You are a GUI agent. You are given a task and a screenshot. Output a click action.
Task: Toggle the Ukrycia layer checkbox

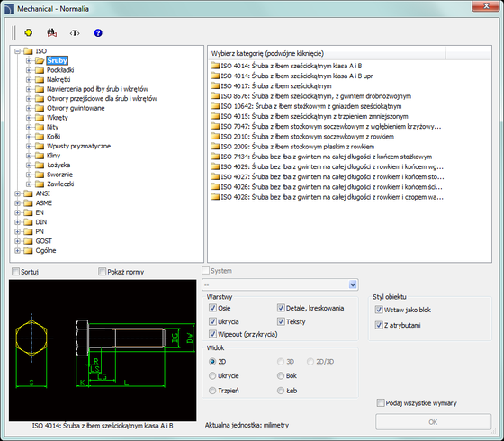(212, 321)
